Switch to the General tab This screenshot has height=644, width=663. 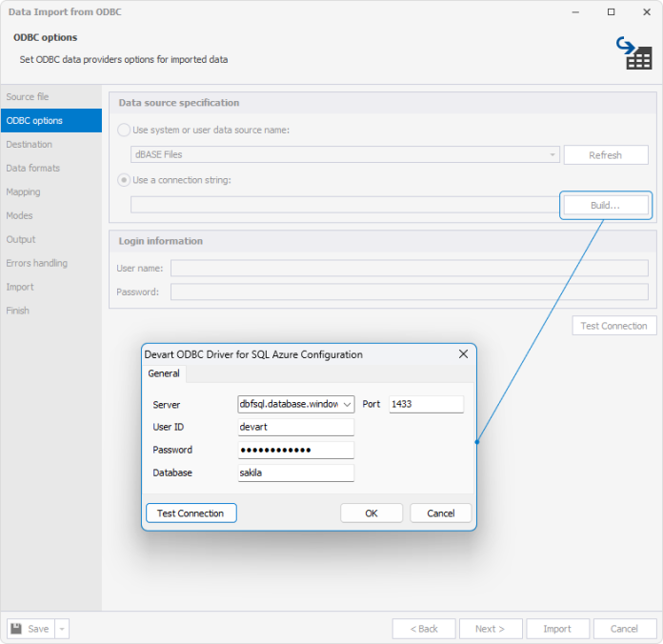[x=164, y=373]
